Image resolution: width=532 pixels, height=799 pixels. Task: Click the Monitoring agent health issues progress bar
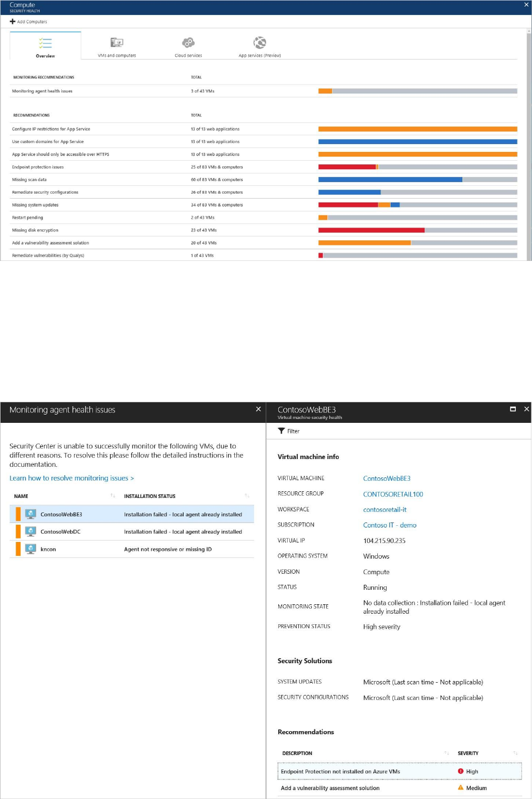(418, 91)
